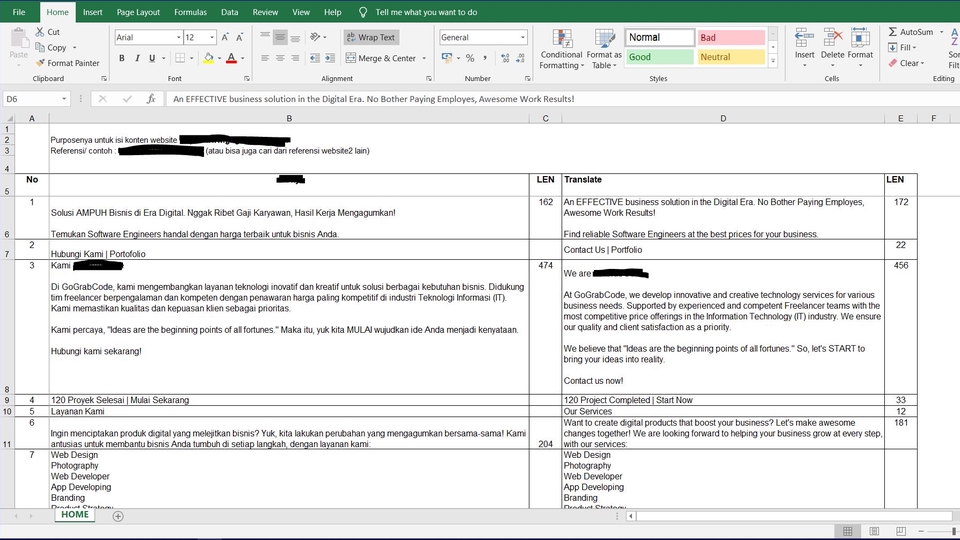
Task: Open Merge & Center dropdown arrow
Action: click(x=424, y=58)
